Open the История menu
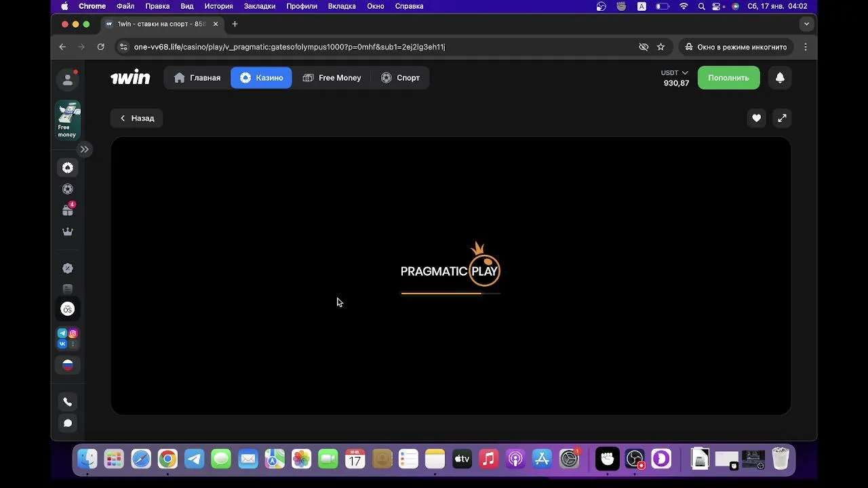Screen dimensions: 868x488 (x=219, y=6)
